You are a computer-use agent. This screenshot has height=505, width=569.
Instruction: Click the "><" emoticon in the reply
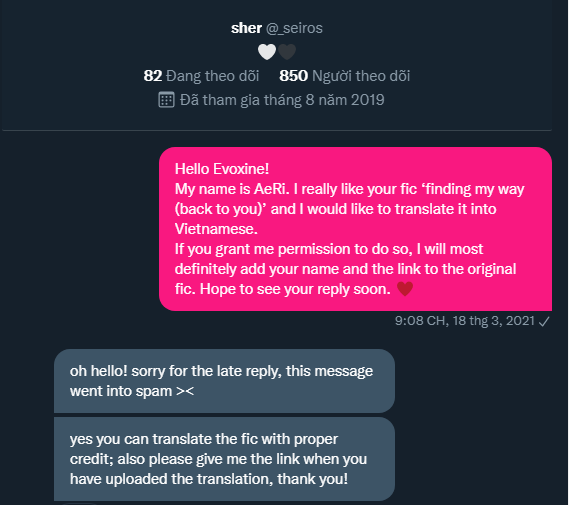tap(185, 391)
